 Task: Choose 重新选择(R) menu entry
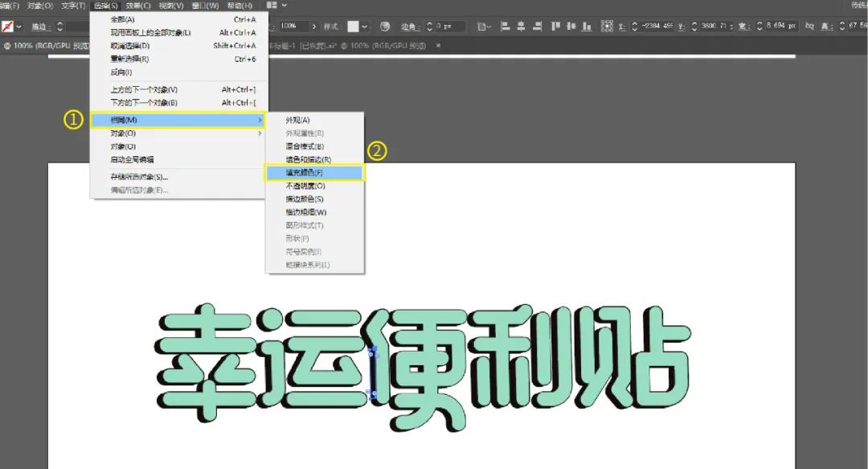click(x=178, y=59)
